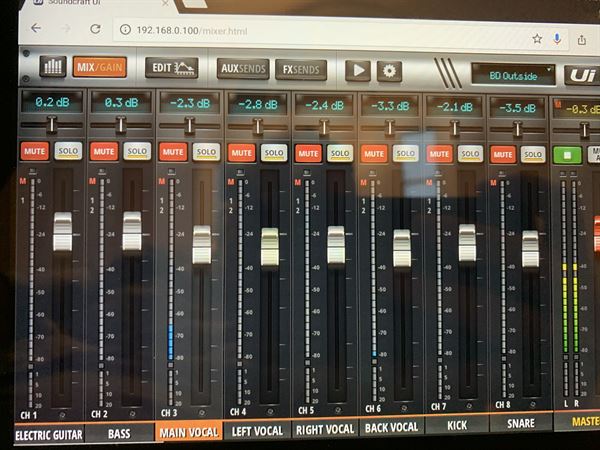Open the FX SENDS view
Image resolution: width=600 pixels, height=450 pixels.
(300, 70)
